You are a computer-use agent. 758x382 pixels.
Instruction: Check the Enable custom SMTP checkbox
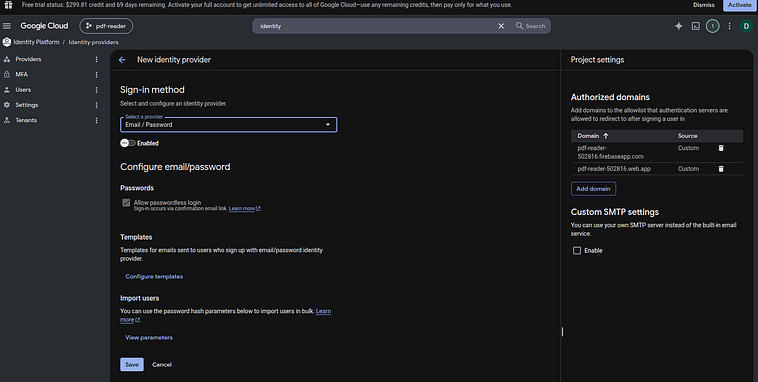point(577,250)
